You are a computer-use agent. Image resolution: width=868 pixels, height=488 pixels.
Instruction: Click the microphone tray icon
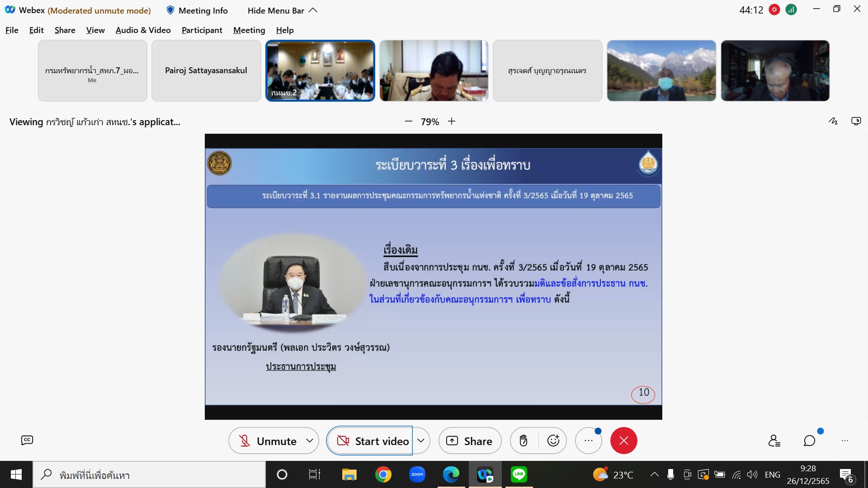click(x=670, y=474)
